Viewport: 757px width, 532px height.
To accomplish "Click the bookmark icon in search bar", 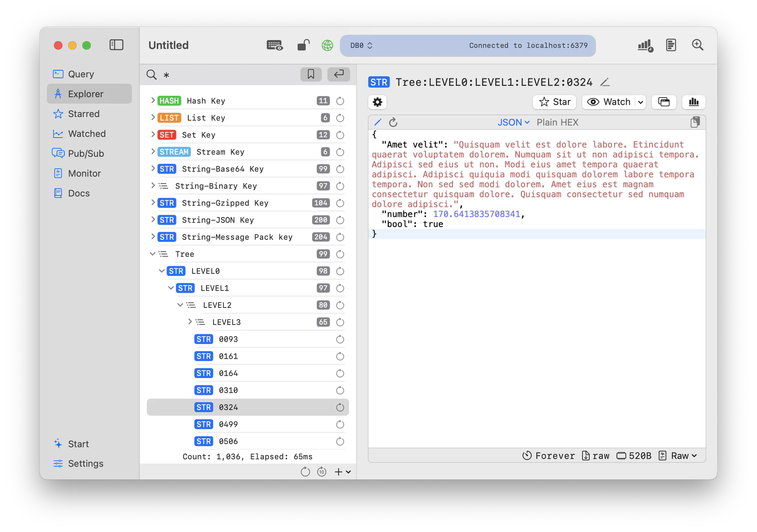I will click(x=311, y=74).
